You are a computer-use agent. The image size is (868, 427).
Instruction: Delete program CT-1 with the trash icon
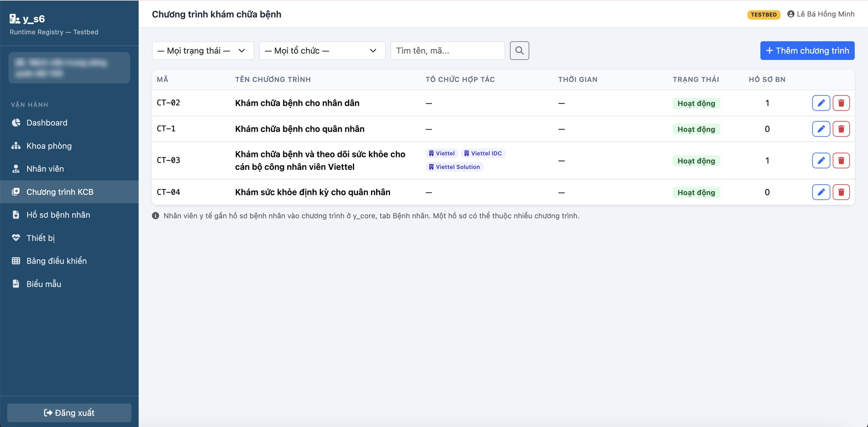841,129
